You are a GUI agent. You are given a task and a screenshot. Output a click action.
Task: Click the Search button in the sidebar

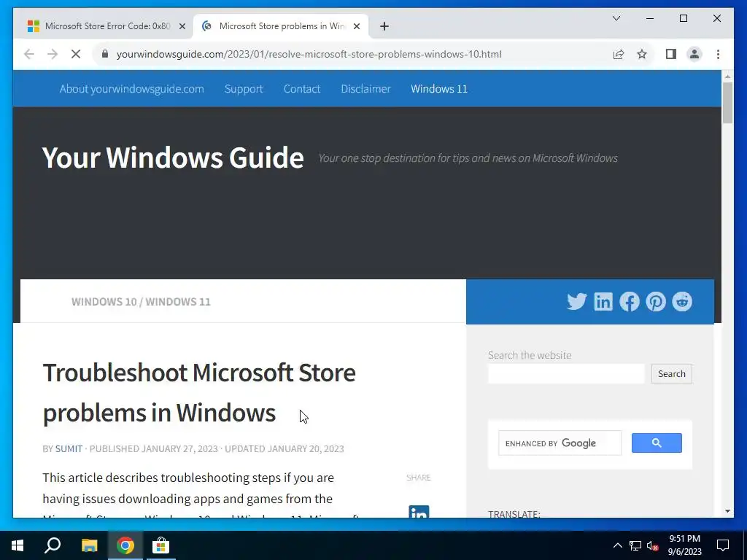click(672, 374)
